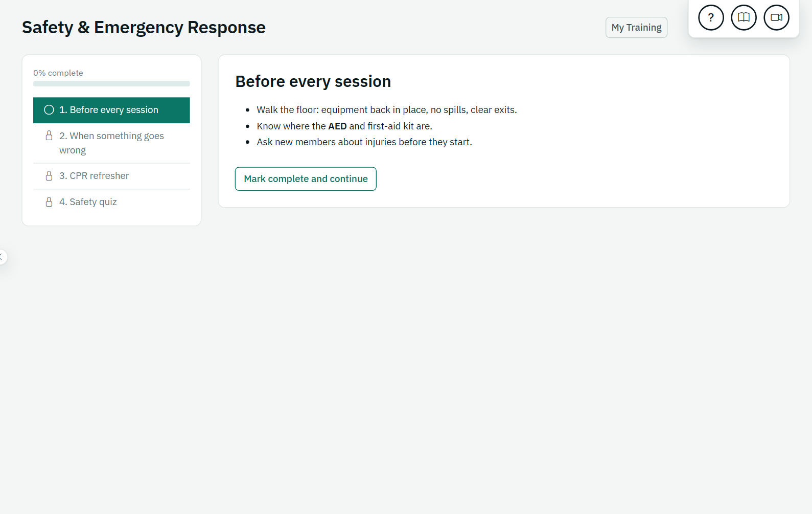Screen dimensions: 812x514
Task: Go to My Training
Action: 636,28
